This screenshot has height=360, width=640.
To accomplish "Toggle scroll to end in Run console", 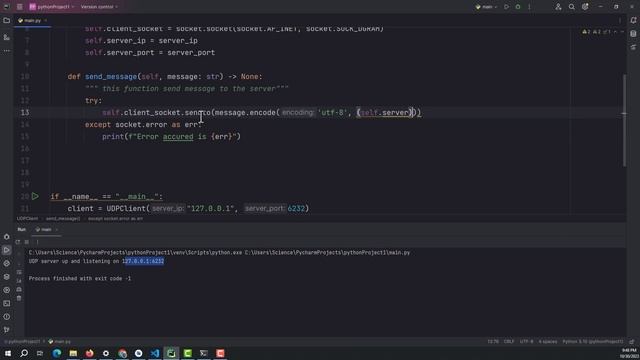I will point(19,281).
